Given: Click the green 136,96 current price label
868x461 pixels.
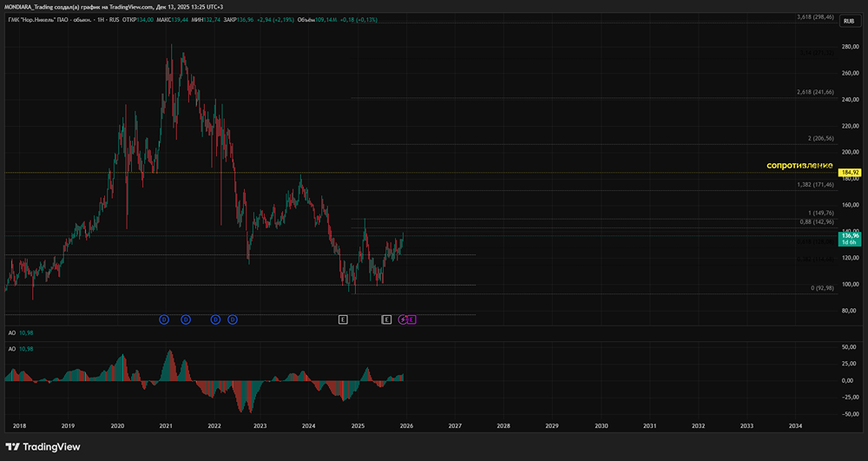Looking at the screenshot, I should [849, 239].
